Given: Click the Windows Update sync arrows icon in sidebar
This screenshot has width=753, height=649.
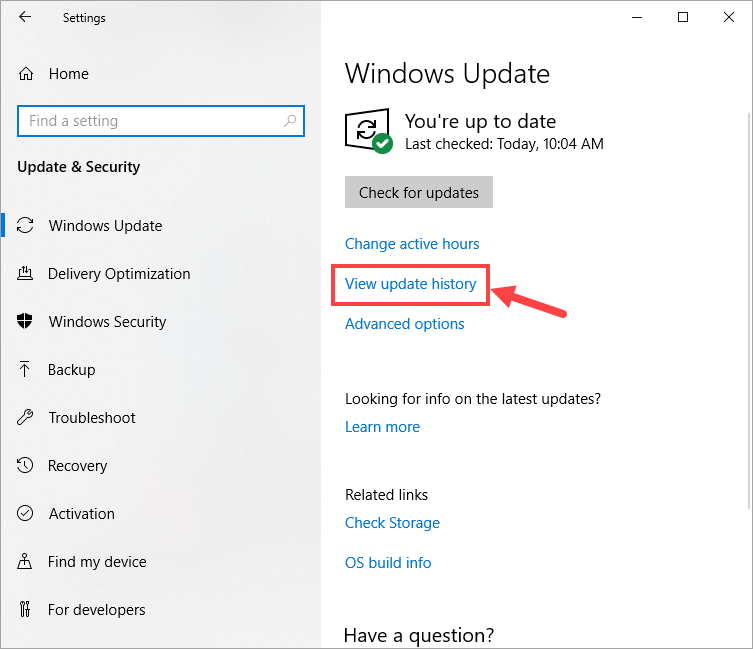Looking at the screenshot, I should point(25,225).
